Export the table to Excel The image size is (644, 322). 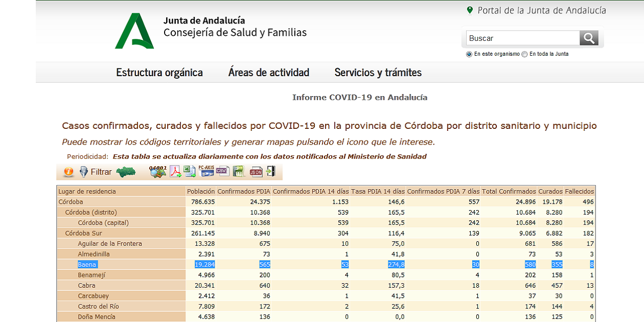tap(189, 172)
